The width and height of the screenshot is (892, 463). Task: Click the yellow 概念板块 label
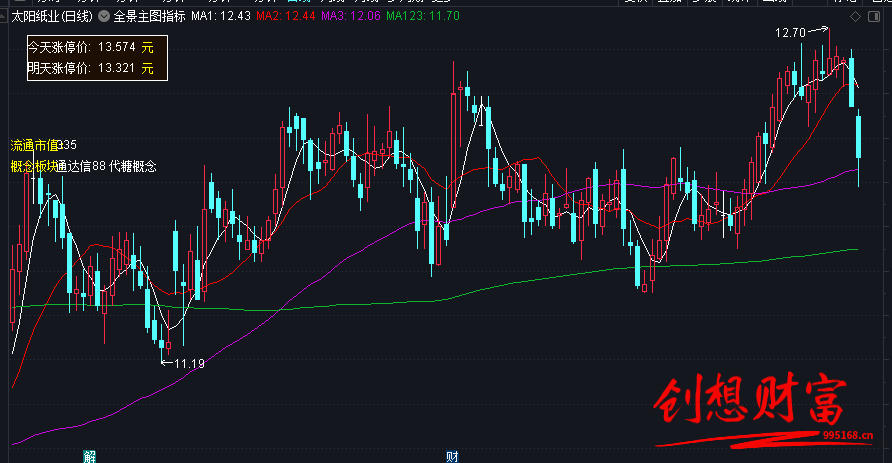click(x=34, y=166)
